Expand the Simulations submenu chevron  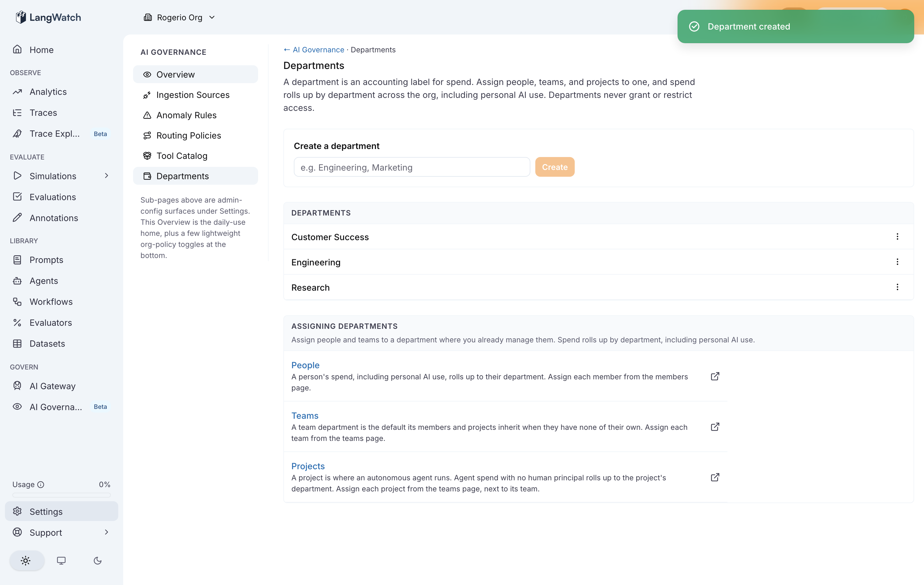tap(106, 176)
